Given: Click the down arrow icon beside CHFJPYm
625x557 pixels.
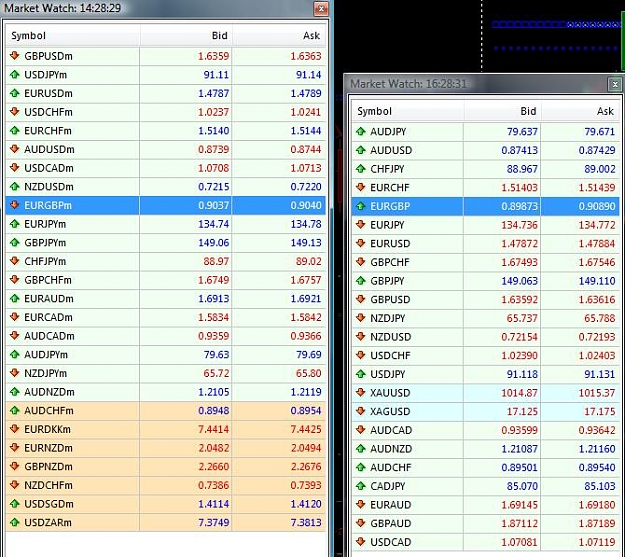Looking at the screenshot, I should 15,261.
